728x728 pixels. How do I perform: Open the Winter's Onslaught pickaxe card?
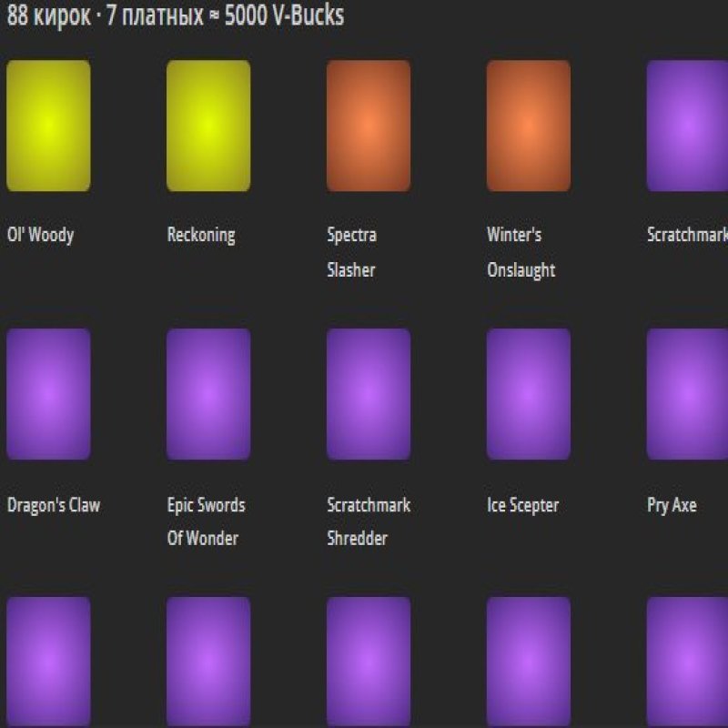point(527,125)
